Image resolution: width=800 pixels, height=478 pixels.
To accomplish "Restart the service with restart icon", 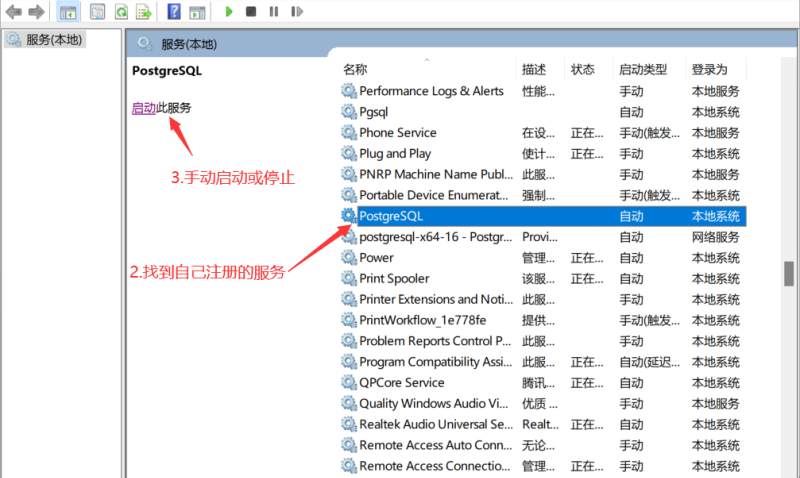I will [297, 11].
